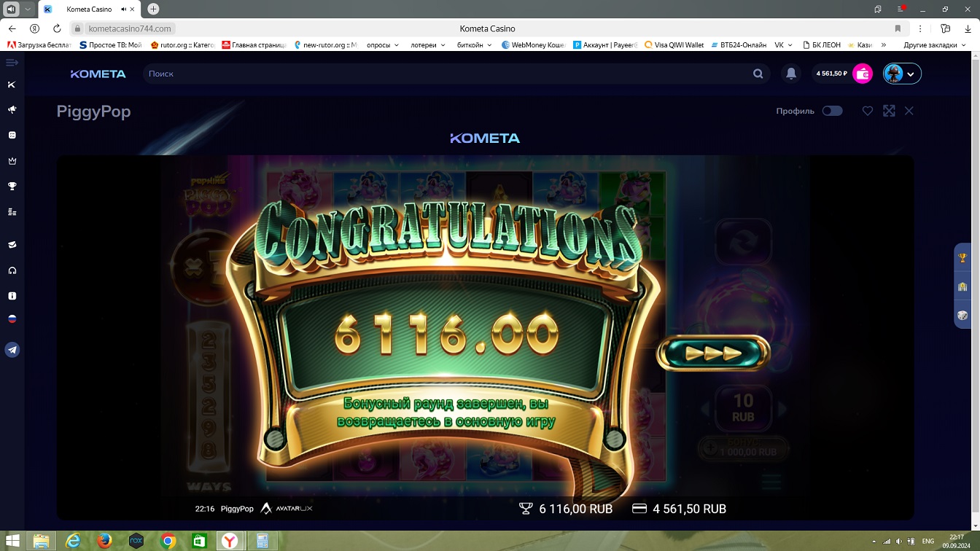Click the trophy win 6 116,00 RUB in game footer
Viewport: 980px width, 551px height.
point(566,509)
